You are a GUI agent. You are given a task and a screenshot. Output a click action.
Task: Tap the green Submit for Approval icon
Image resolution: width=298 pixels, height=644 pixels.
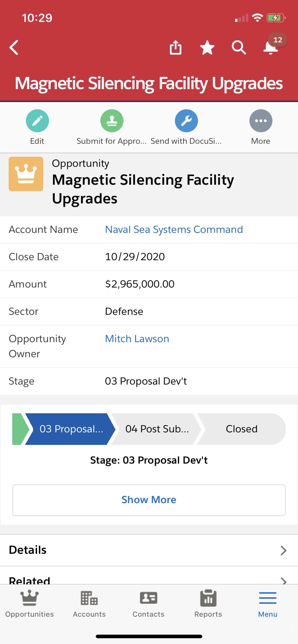112,121
